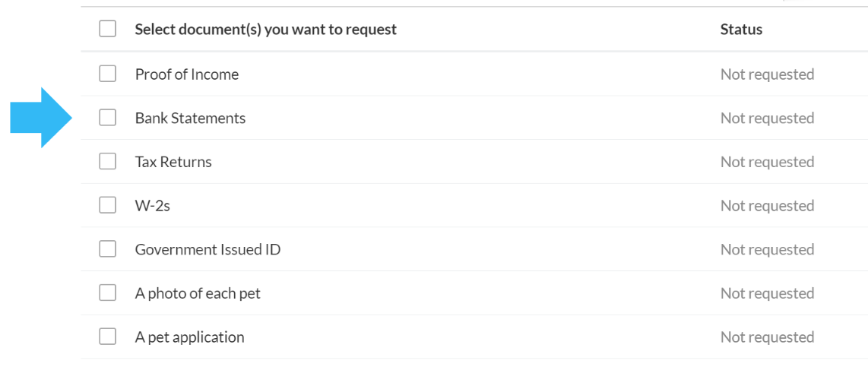This screenshot has width=868, height=370.
Task: Check the 'A photo of each pet' checkbox
Action: [x=107, y=293]
